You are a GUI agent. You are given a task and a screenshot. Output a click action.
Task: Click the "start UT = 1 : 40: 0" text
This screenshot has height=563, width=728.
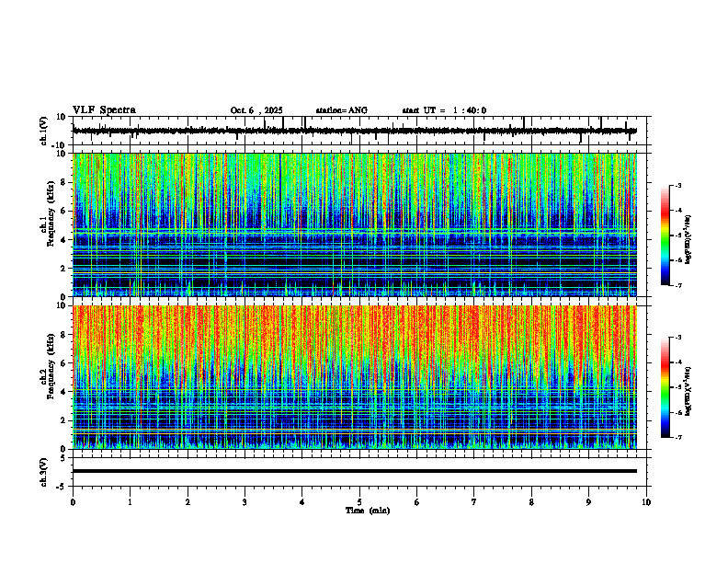(444, 110)
